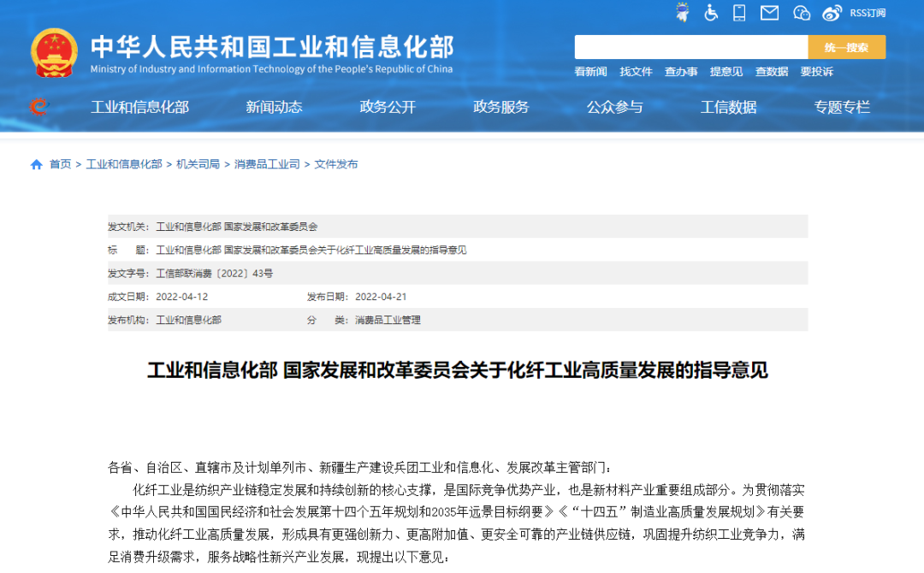
Task: Click the 发文机关 value in the info table
Action: [236, 227]
